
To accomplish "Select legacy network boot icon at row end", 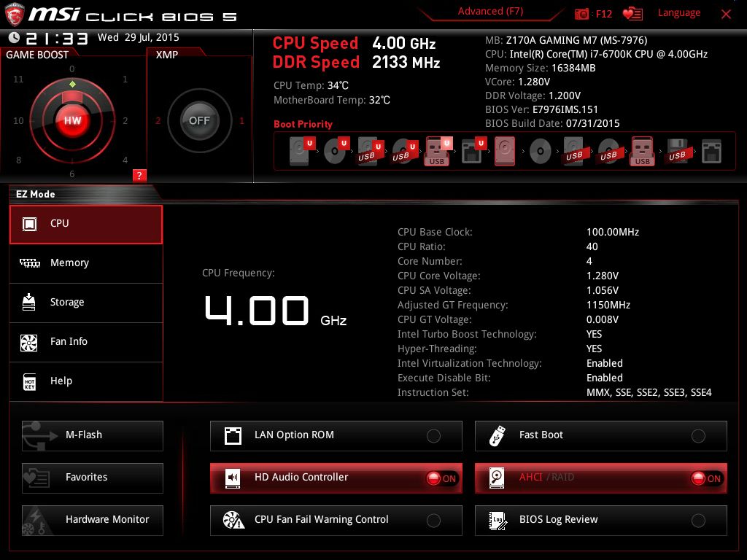I will pyautogui.click(x=711, y=152).
